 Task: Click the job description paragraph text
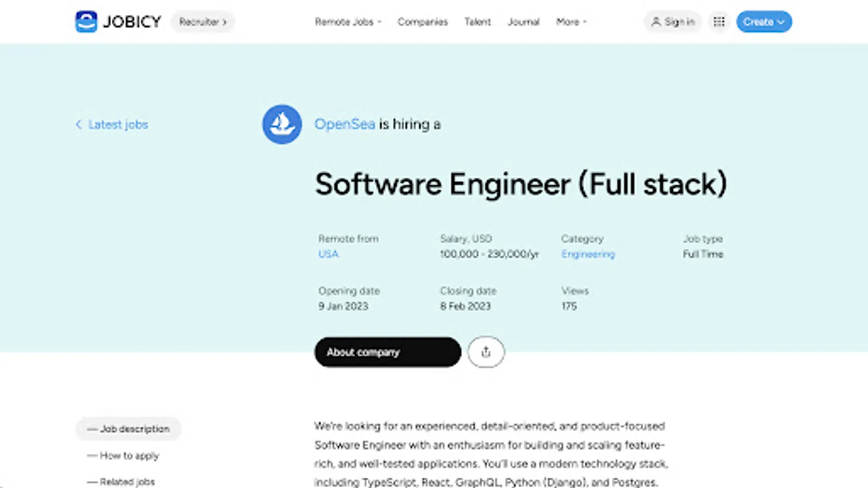pyautogui.click(x=492, y=454)
